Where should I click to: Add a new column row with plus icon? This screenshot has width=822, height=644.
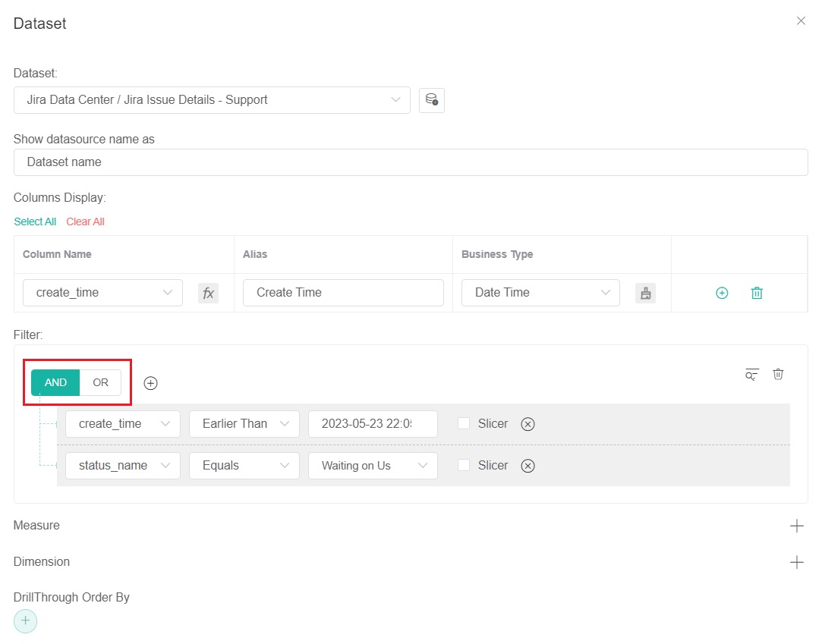(722, 293)
